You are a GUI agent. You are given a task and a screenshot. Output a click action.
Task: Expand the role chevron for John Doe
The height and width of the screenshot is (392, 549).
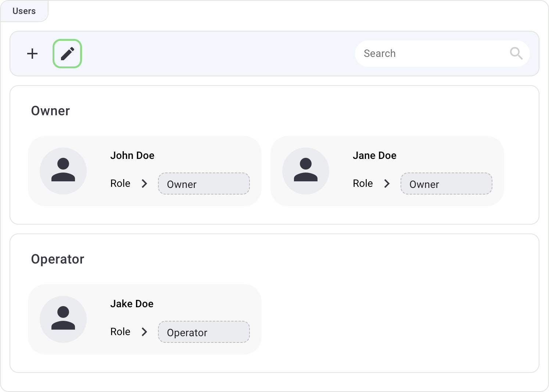tap(144, 184)
